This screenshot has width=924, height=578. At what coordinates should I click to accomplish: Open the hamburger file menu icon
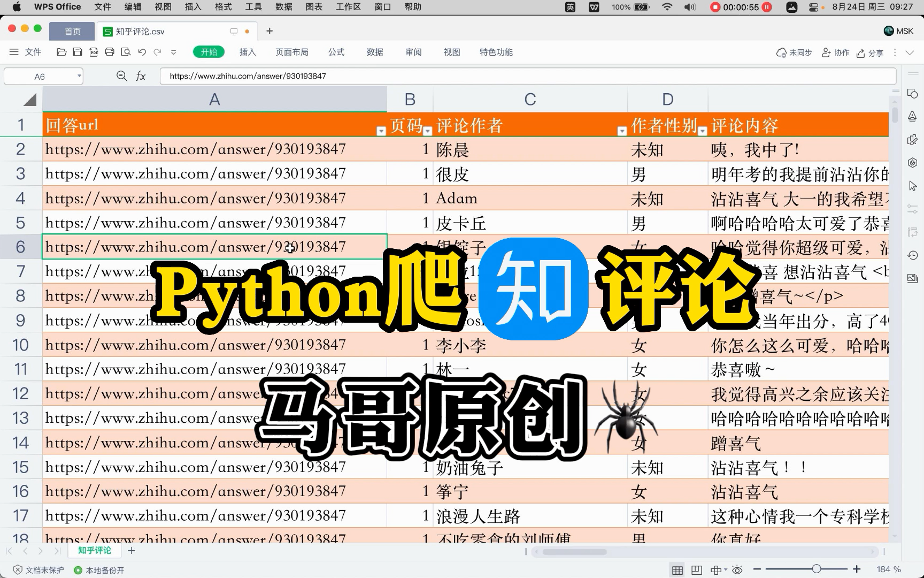[14, 52]
